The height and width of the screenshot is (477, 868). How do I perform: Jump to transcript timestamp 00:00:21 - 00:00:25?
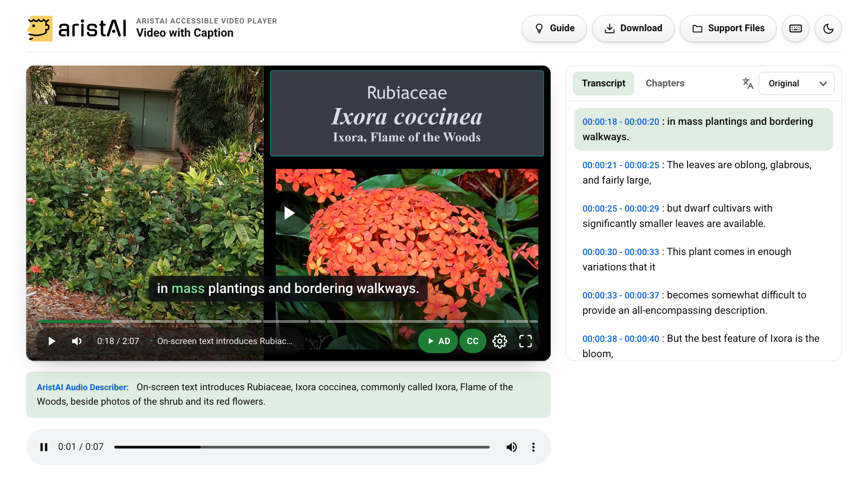point(621,165)
